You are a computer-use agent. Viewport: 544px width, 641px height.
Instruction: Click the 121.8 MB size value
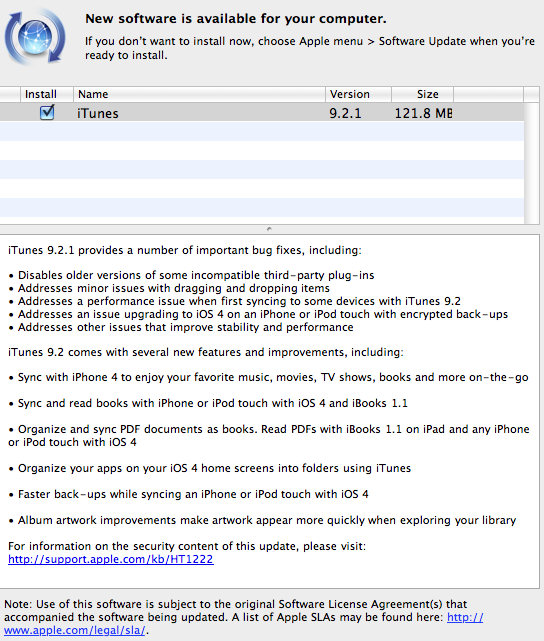click(x=423, y=113)
